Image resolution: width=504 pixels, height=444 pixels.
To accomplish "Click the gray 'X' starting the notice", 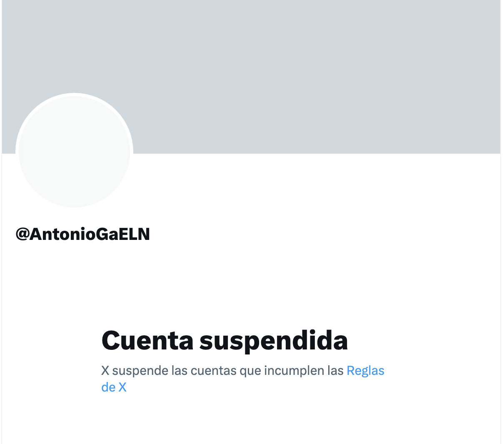I will [x=105, y=370].
